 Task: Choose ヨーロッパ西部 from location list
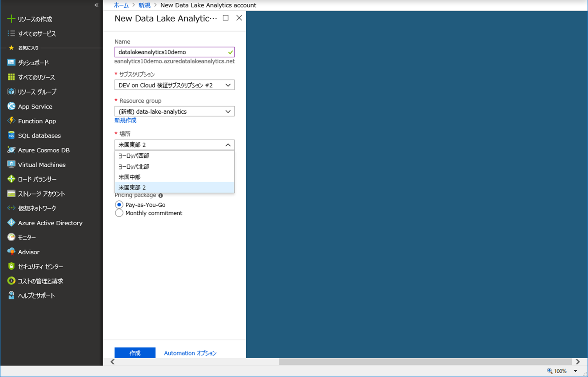[134, 156]
